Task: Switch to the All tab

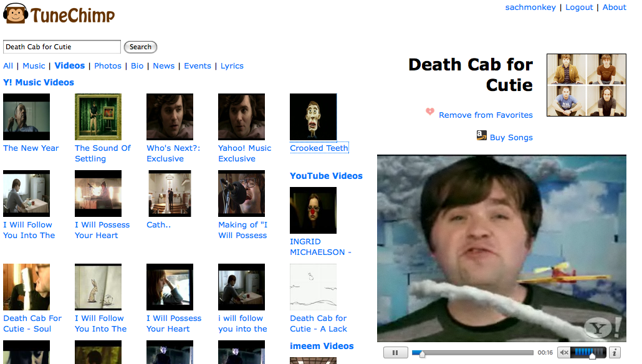Action: (x=8, y=66)
